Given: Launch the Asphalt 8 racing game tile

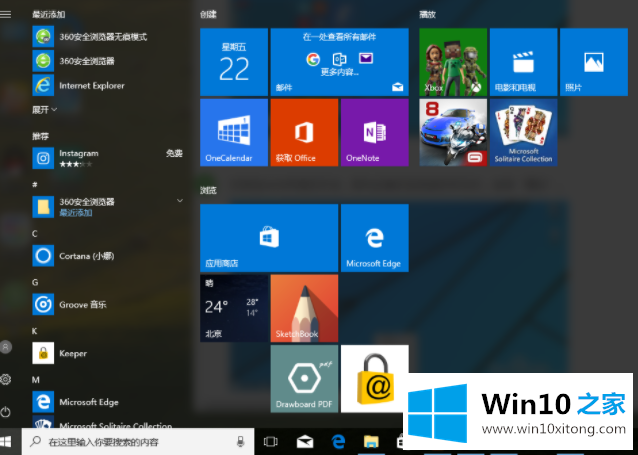Looking at the screenshot, I should coord(453,132).
